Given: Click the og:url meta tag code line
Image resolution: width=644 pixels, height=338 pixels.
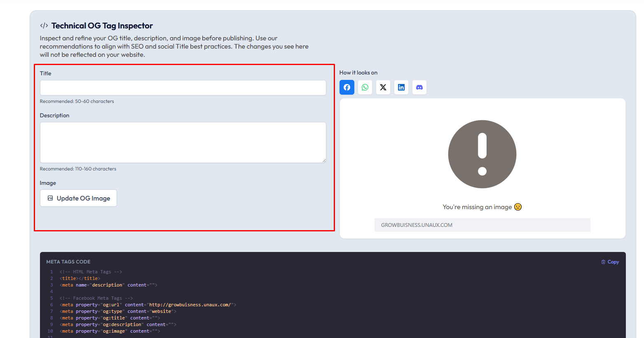Looking at the screenshot, I should 148,305.
